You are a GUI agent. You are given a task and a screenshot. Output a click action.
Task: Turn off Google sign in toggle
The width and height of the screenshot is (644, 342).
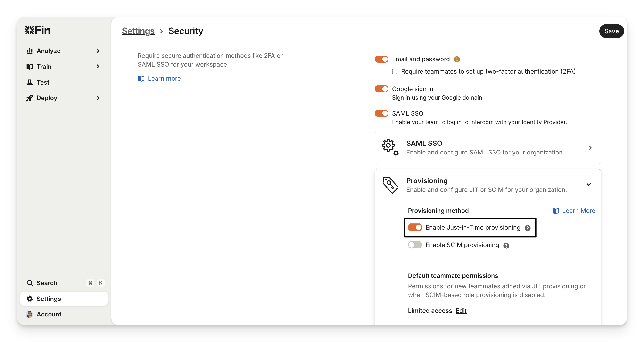click(x=381, y=89)
